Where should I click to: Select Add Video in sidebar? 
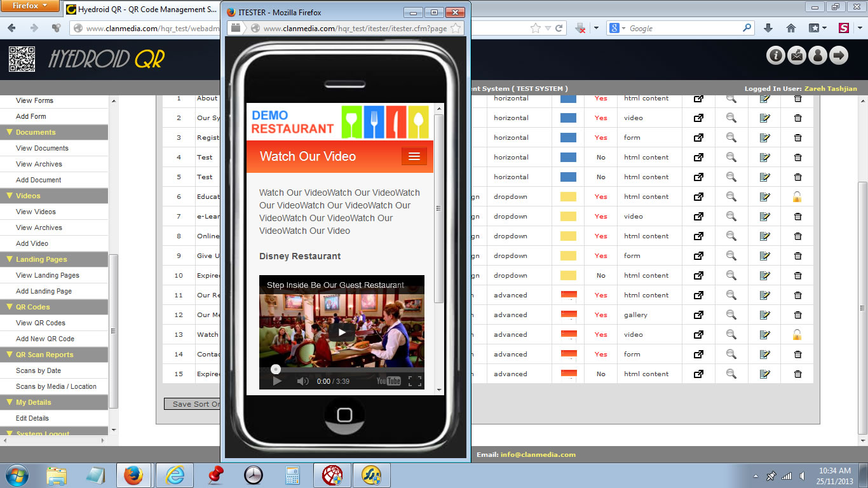coord(32,243)
